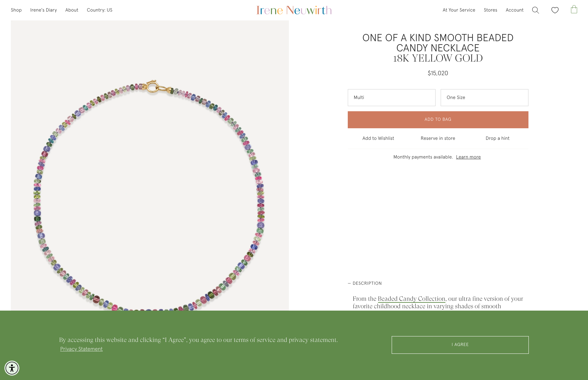
Task: Open the Shop menu
Action: (16, 10)
